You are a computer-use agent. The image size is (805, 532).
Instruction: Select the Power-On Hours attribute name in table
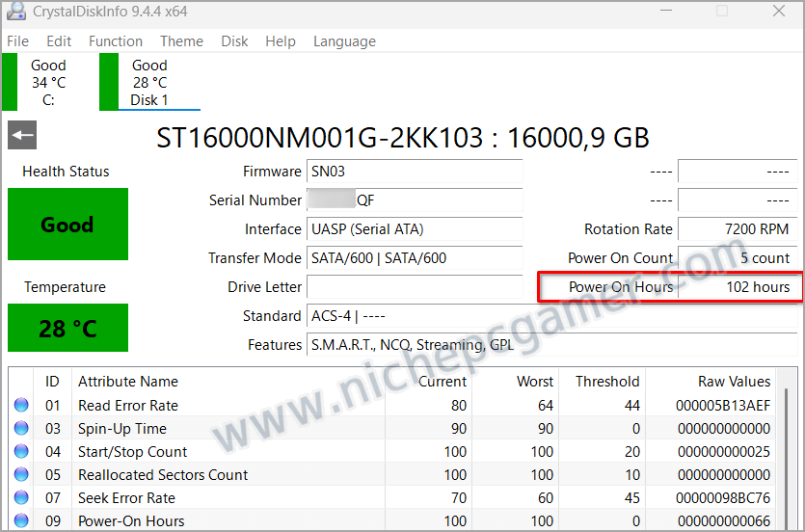(x=131, y=520)
